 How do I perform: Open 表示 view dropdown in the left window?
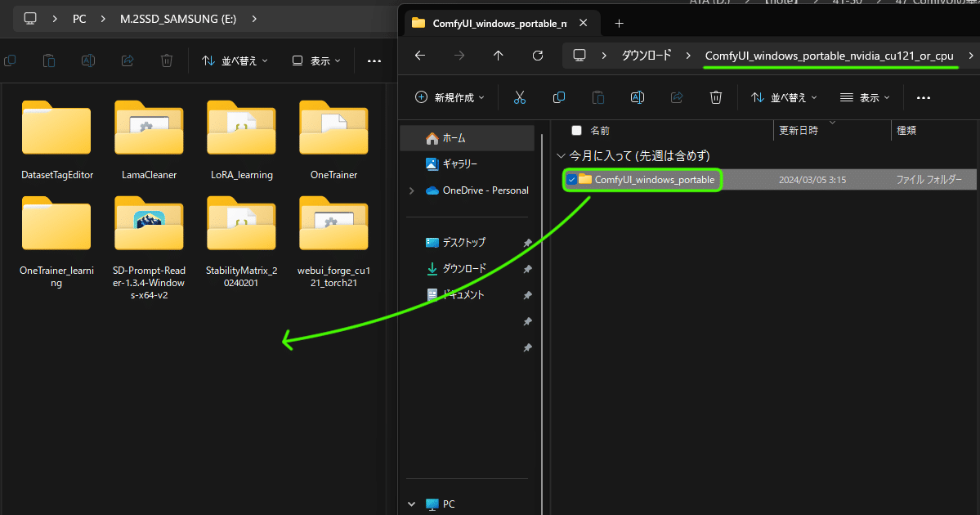point(316,60)
